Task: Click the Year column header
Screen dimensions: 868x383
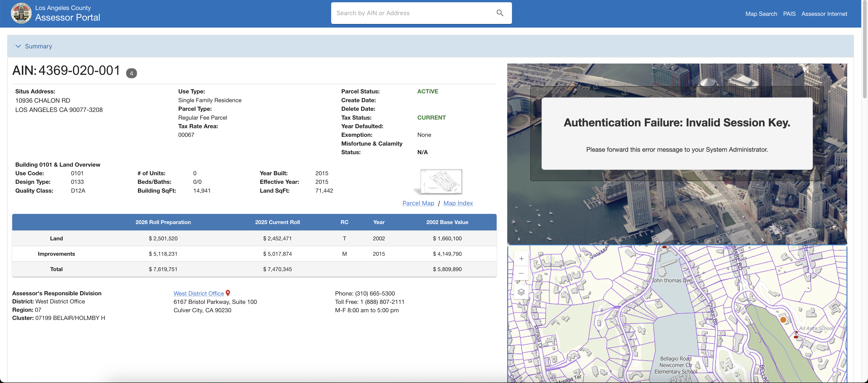Action: (379, 222)
